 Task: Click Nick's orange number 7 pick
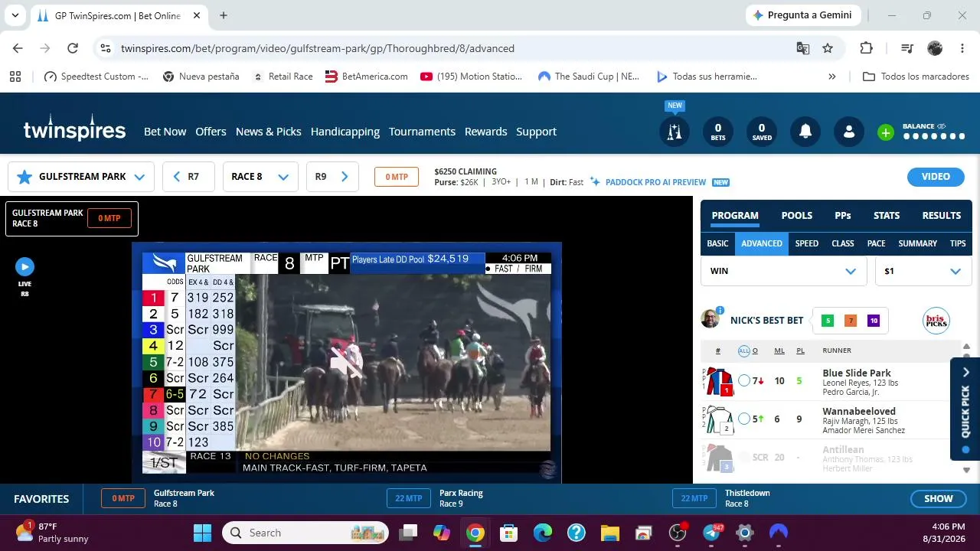(851, 321)
